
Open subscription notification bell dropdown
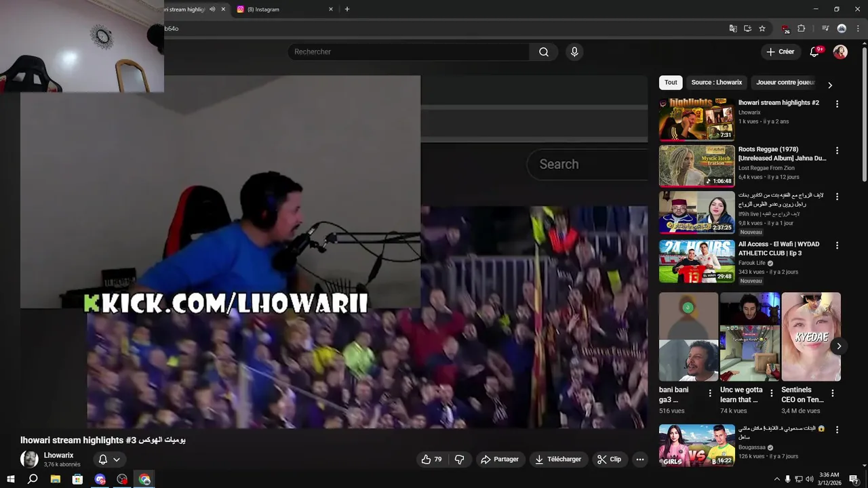click(109, 460)
